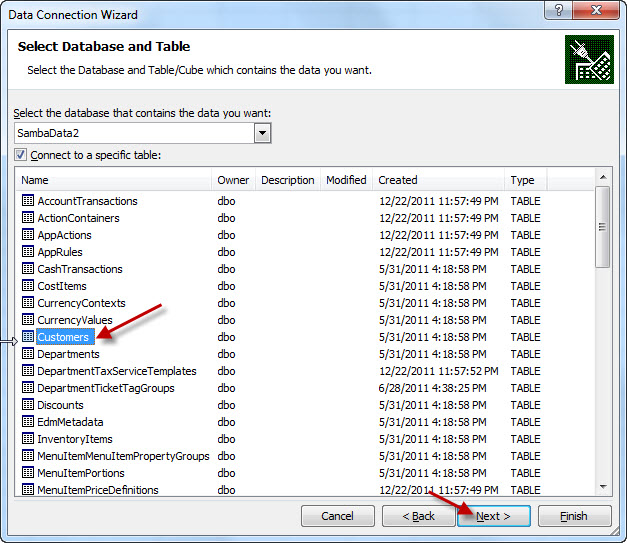
Task: Select the MenuItemPortions table row
Action: [80, 473]
